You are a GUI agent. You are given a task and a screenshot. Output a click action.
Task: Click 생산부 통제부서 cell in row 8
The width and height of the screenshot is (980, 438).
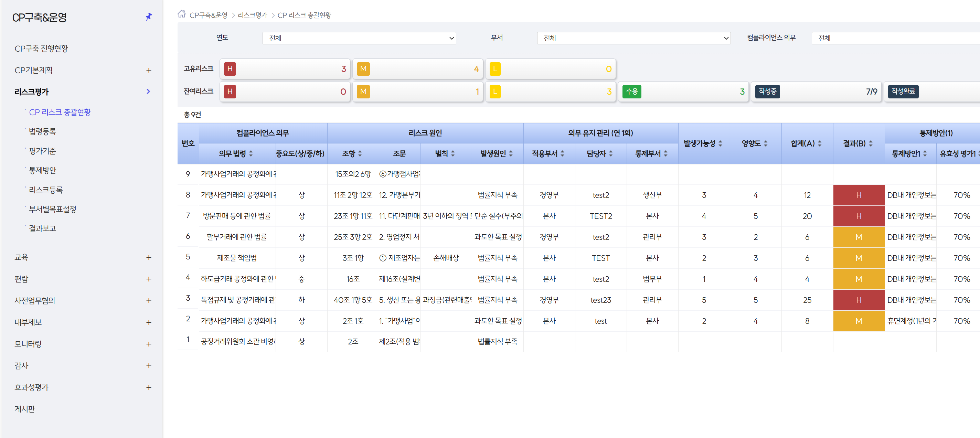pos(652,195)
